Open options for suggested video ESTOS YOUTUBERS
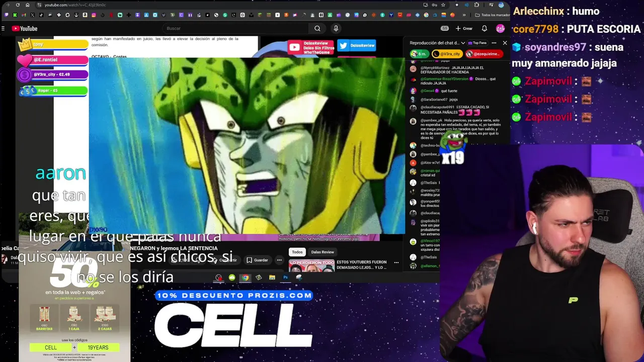644x362 pixels. click(396, 262)
